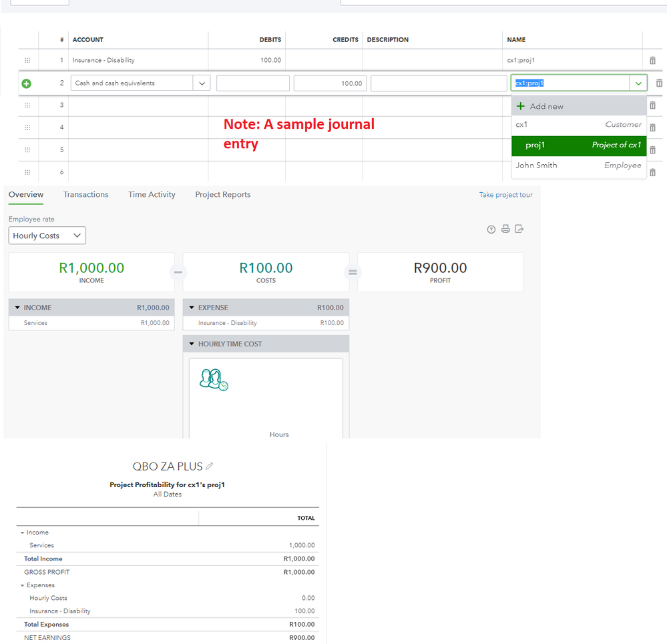The image size is (667, 644).
Task: Switch to the Overview tab
Action: (26, 195)
